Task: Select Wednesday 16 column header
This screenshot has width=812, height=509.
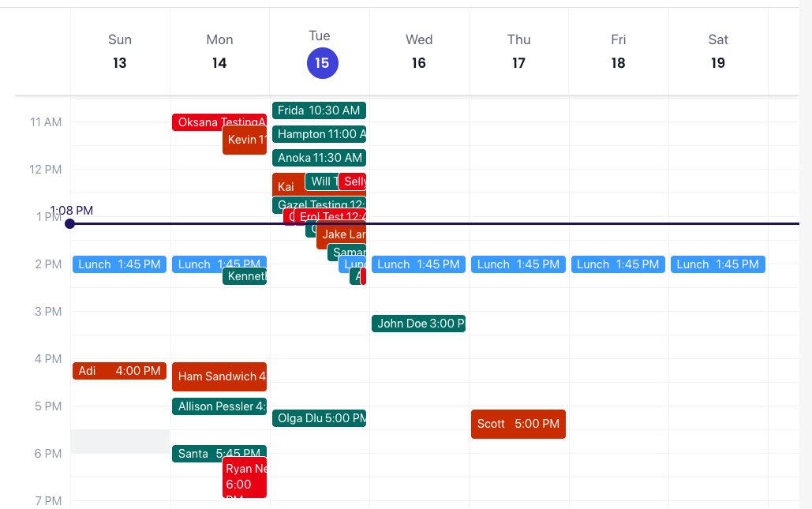Action: (x=419, y=52)
